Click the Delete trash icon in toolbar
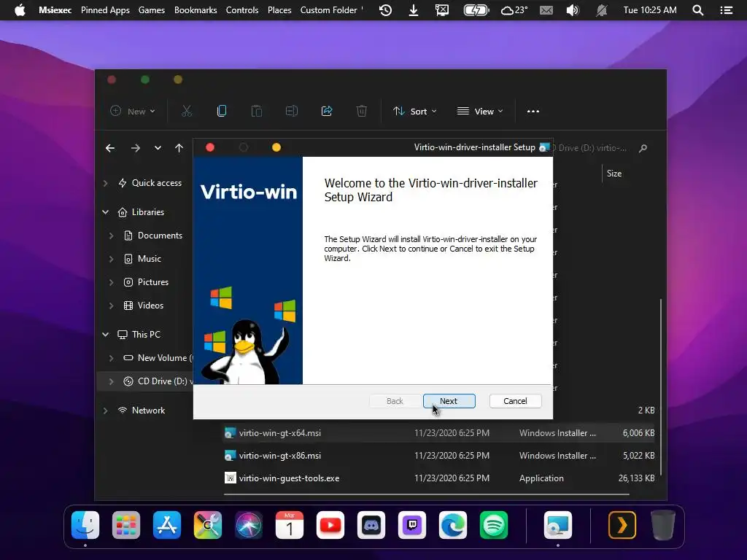This screenshot has height=560, width=747. 362,111
